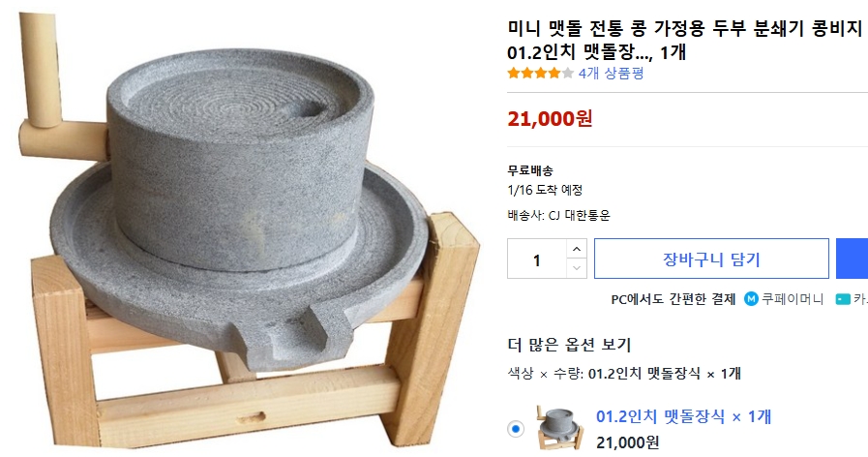Click the 배송사: CJ 대한통운 carrier text

click(x=558, y=215)
